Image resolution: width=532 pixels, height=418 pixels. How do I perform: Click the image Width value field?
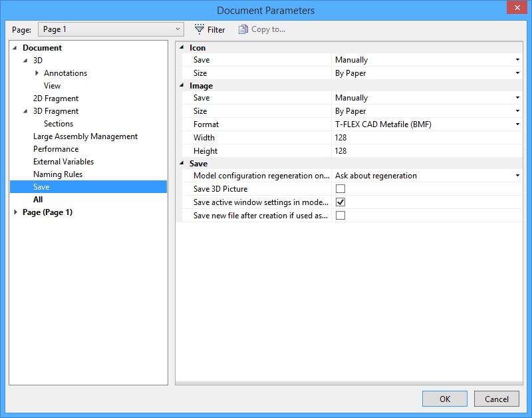426,138
